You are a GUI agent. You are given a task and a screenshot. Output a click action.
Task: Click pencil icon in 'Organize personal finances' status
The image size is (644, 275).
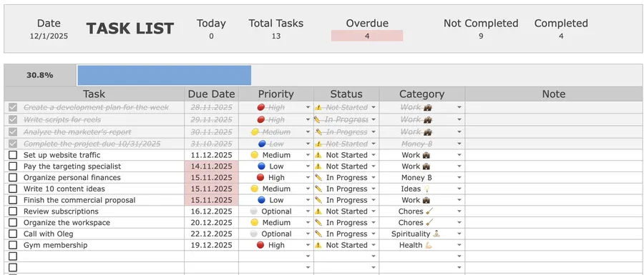tap(318, 177)
